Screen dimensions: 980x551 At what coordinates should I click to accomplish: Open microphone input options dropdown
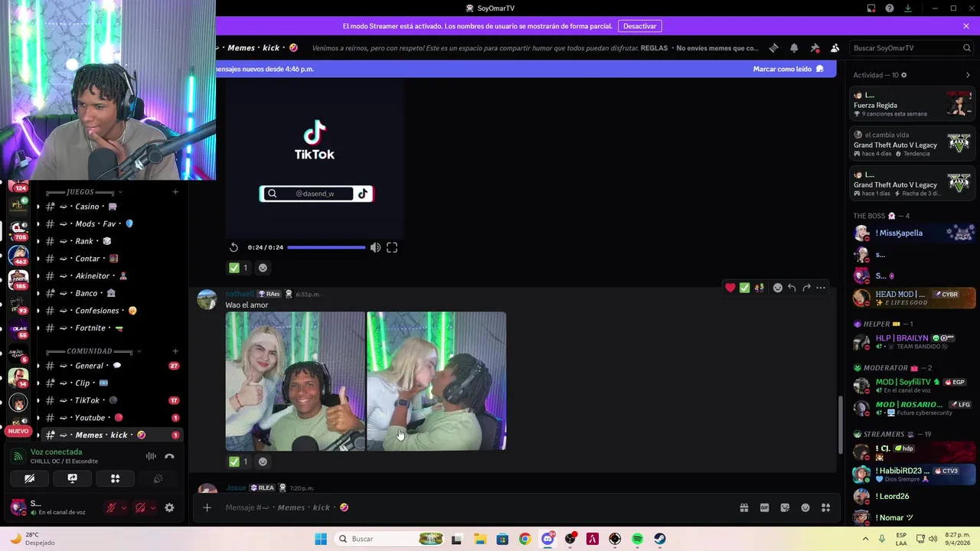pos(124,507)
